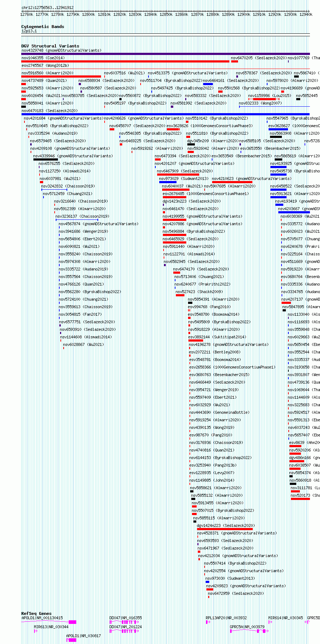Open variant nsv3236137 (Chaisson2019)
This screenshot has width=320, height=644.
[82, 216]
